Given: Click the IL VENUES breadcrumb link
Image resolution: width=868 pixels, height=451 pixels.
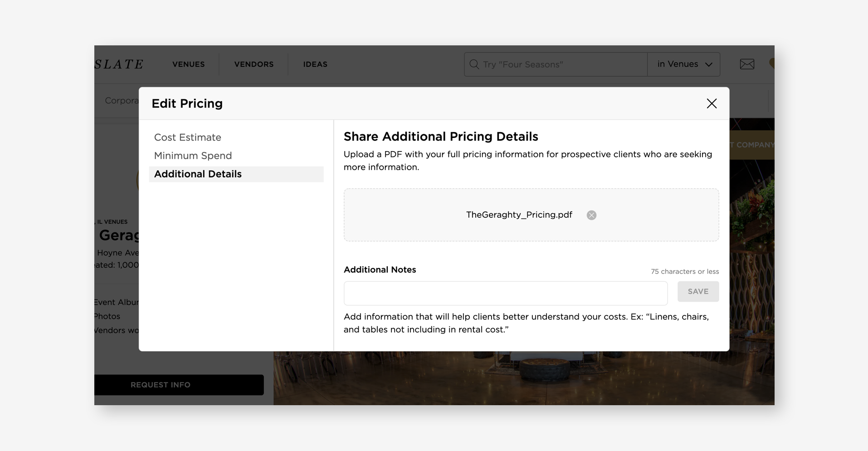Looking at the screenshot, I should tap(112, 222).
